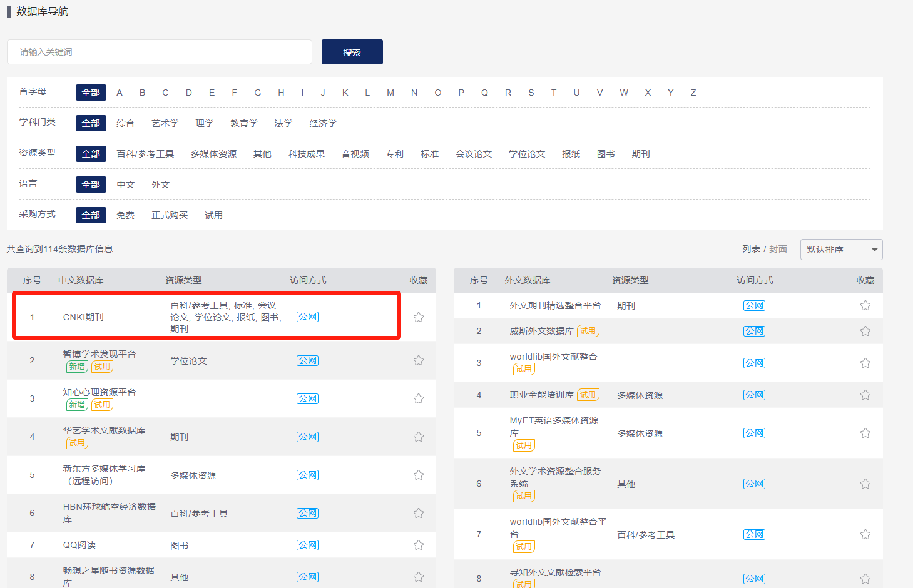Image resolution: width=913 pixels, height=588 pixels.
Task: Filter resource type by 多媒体资源
Action: click(214, 154)
